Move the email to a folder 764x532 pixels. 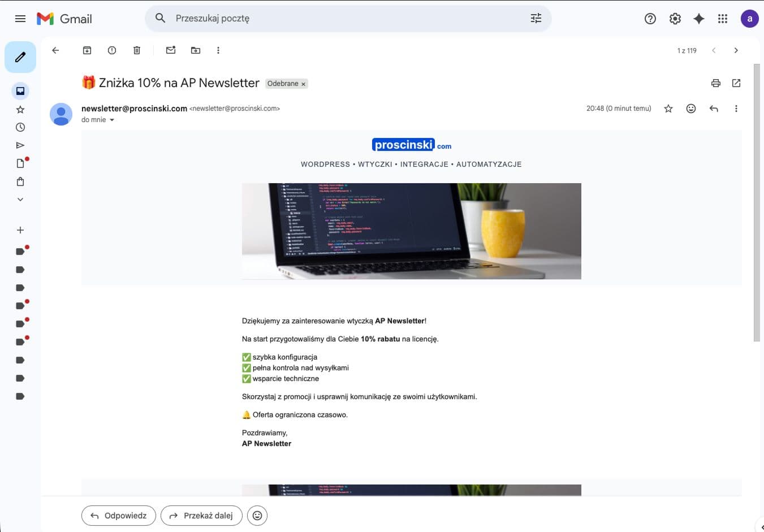coord(195,50)
